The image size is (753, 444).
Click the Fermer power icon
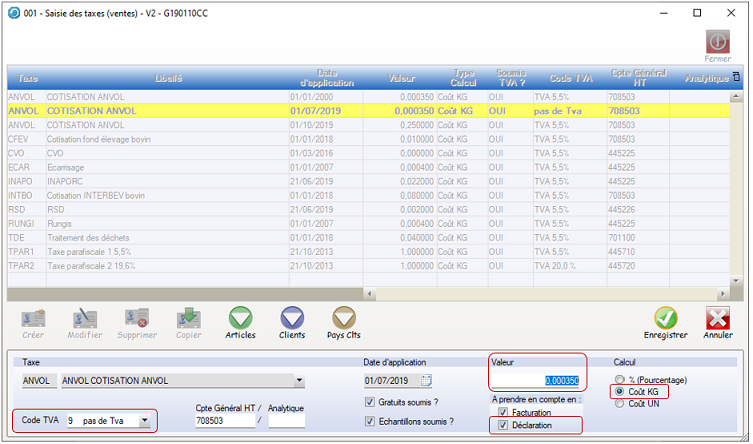point(718,40)
